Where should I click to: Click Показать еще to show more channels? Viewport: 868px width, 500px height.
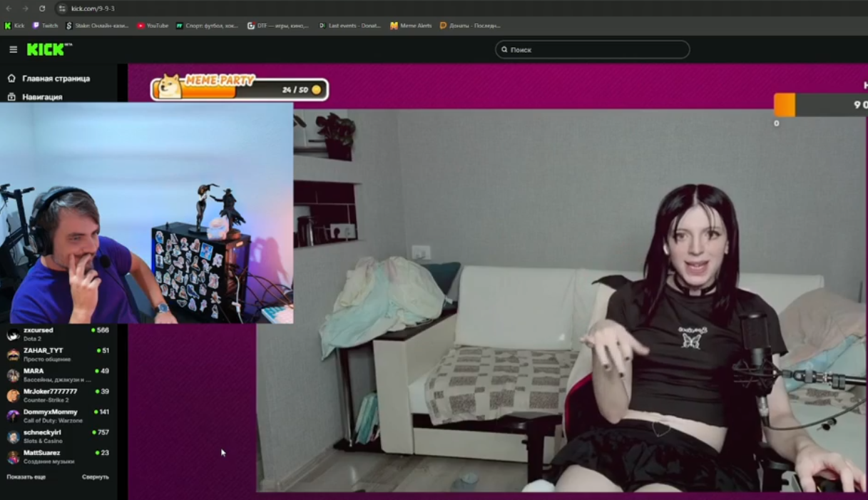[26, 476]
